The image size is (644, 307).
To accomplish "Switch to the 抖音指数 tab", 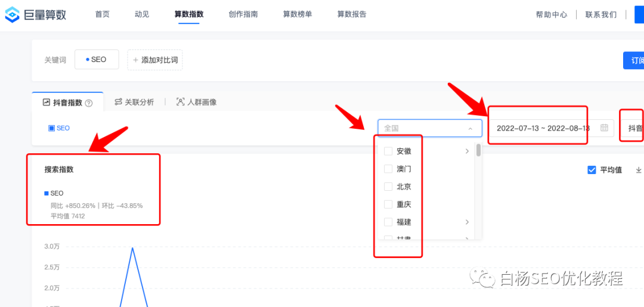I will click(x=67, y=103).
